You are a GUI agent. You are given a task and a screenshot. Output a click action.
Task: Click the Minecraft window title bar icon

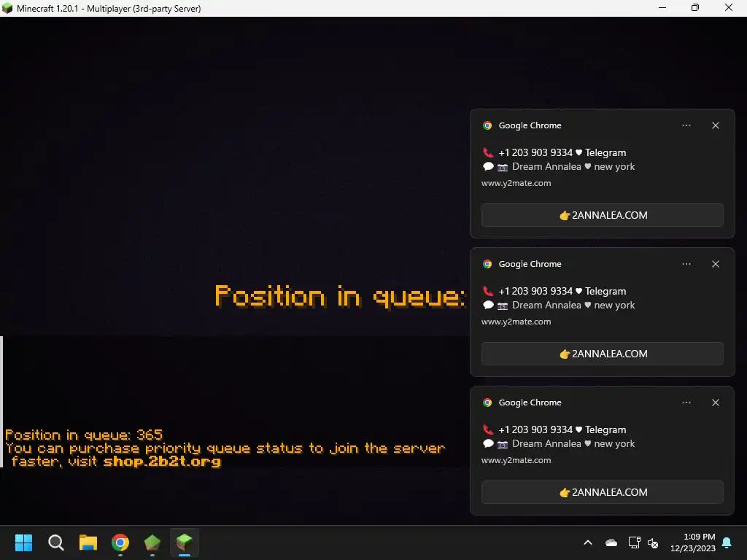tap(7, 8)
